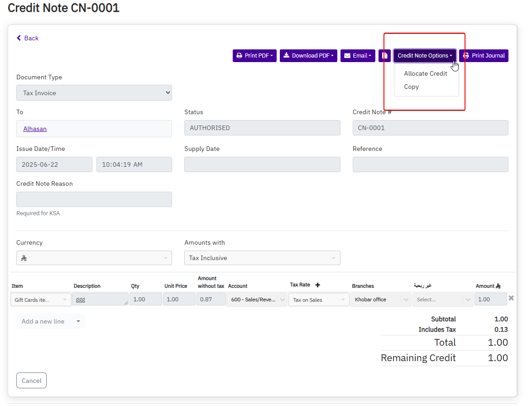
Task: Click the plus icon next to Tax Rate
Action: point(317,285)
